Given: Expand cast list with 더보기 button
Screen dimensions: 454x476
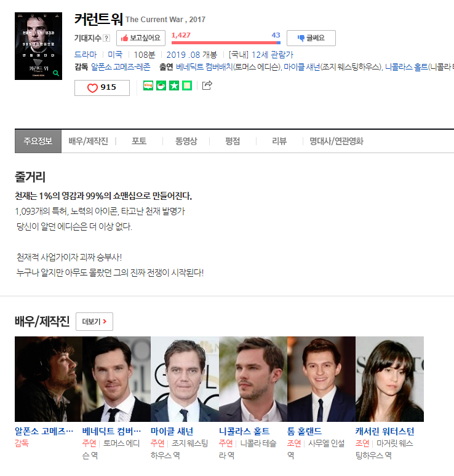Looking at the screenshot, I should pos(94,322).
